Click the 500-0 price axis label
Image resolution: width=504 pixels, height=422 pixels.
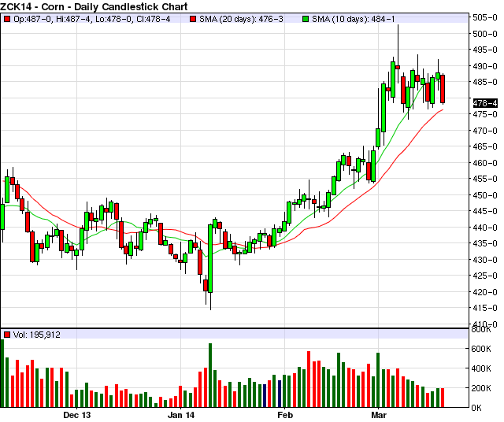[485, 34]
